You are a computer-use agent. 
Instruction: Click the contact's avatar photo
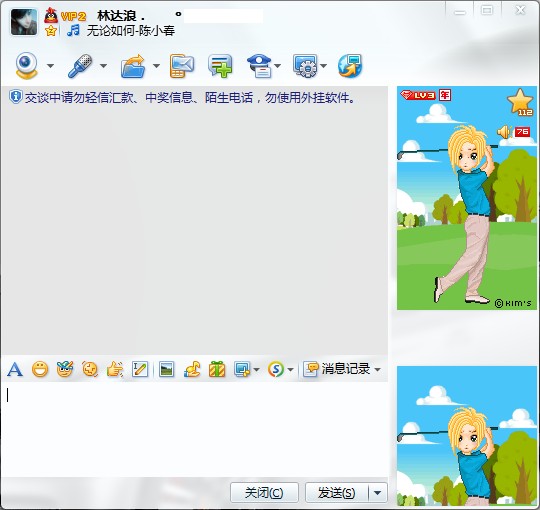point(24,22)
